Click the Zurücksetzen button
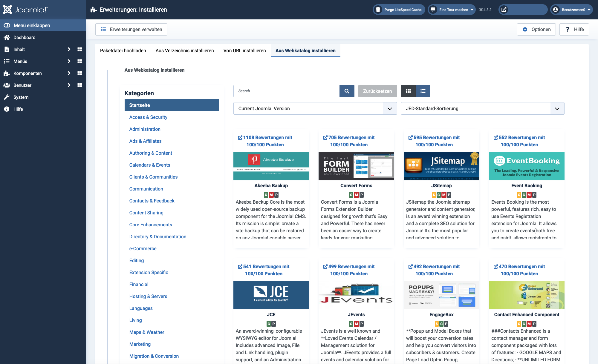 pyautogui.click(x=377, y=91)
